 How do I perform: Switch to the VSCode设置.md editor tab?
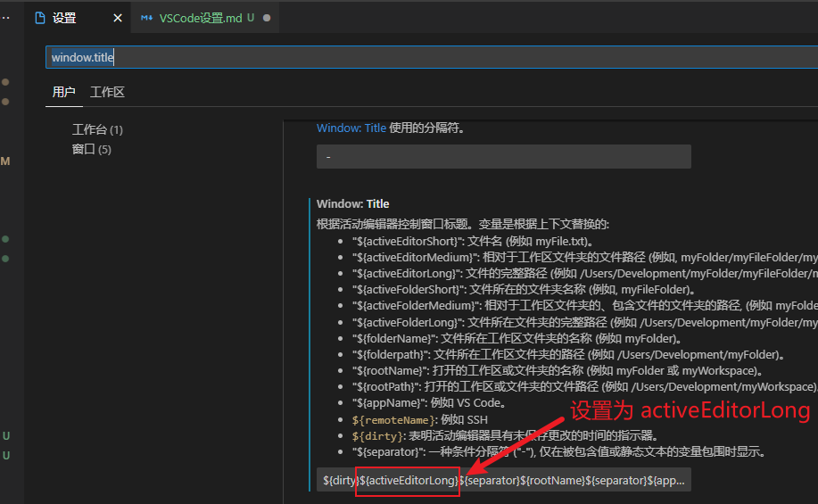click(200, 18)
